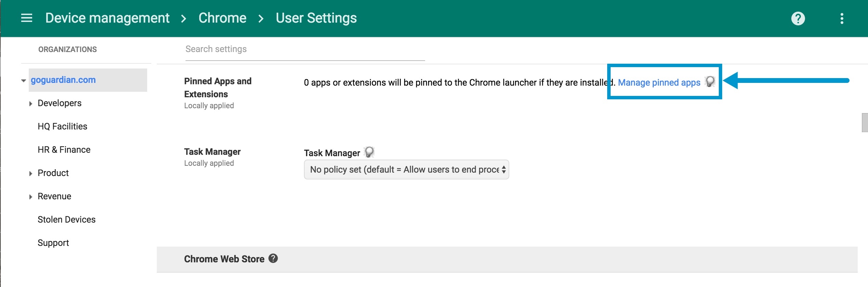Expand the Product organization
Image resolution: width=868 pixels, height=287 pixels.
click(x=30, y=173)
